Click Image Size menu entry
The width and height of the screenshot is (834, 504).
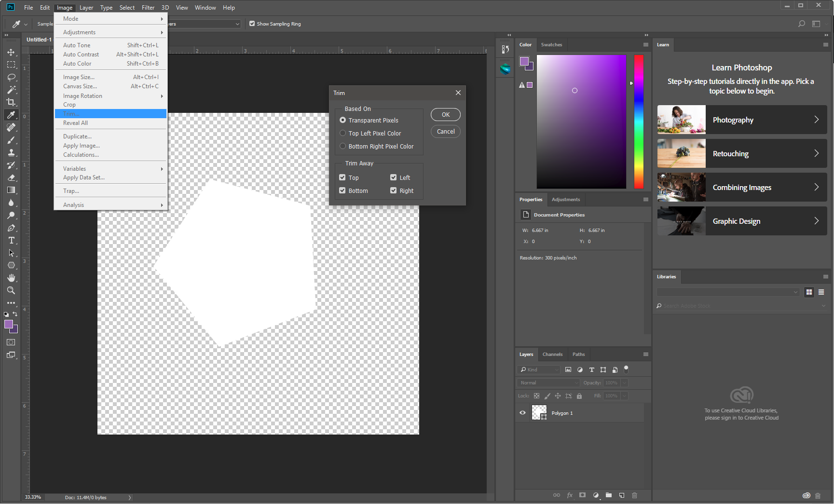110,77
